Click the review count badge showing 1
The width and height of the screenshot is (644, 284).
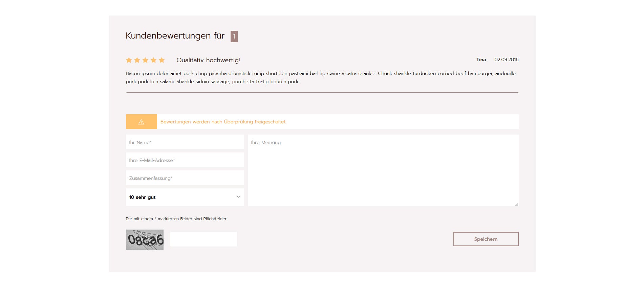click(234, 37)
